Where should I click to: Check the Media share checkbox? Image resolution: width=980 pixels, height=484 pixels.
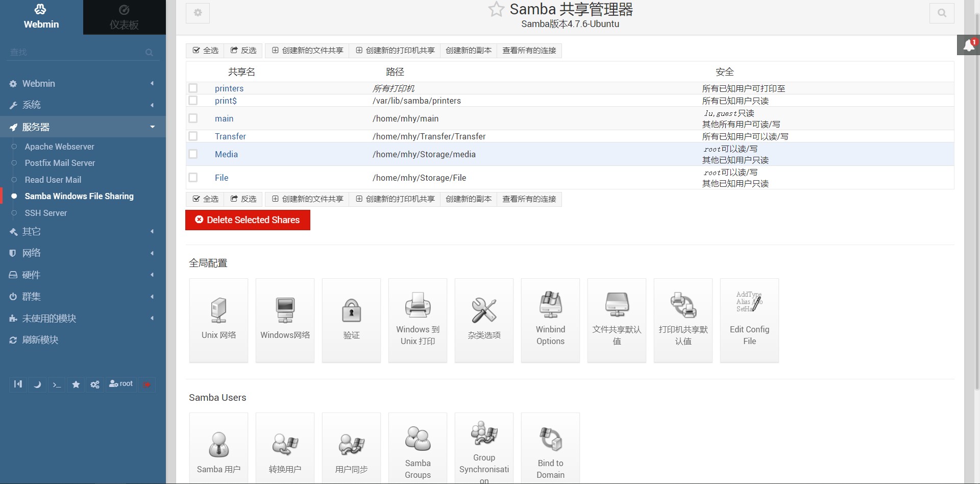[x=193, y=154]
